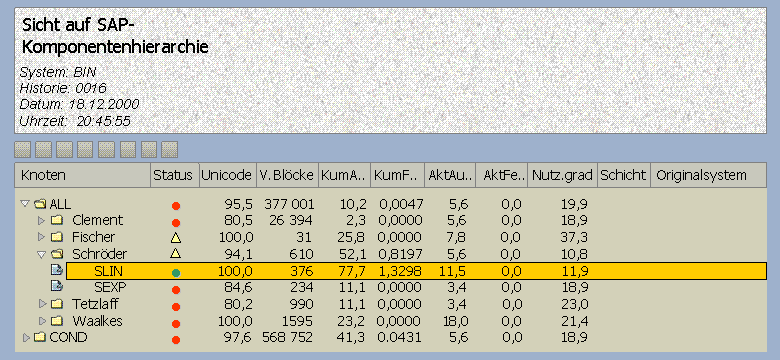Click the AktFe.. column header

tap(502, 175)
